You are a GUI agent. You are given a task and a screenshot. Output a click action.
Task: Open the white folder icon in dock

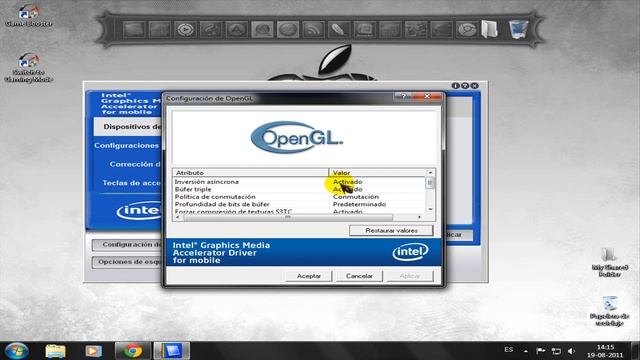point(489,29)
